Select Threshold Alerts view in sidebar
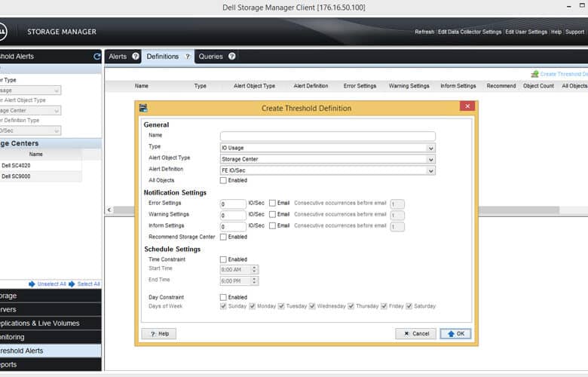The height and width of the screenshot is (377, 588). click(x=51, y=351)
